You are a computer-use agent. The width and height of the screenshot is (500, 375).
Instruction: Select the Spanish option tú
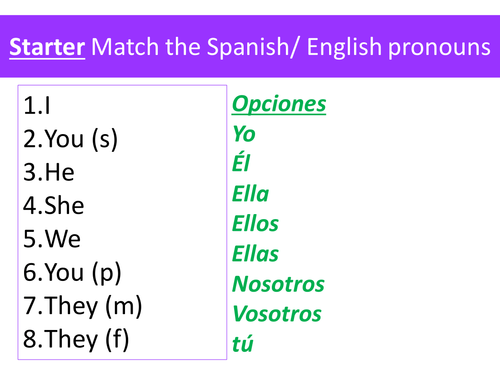click(243, 343)
